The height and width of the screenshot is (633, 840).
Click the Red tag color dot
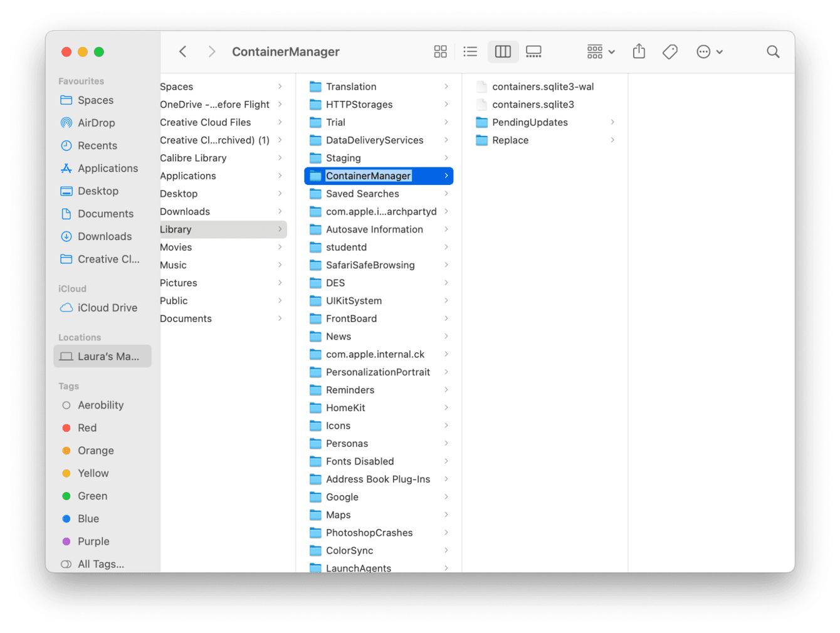tap(66, 427)
